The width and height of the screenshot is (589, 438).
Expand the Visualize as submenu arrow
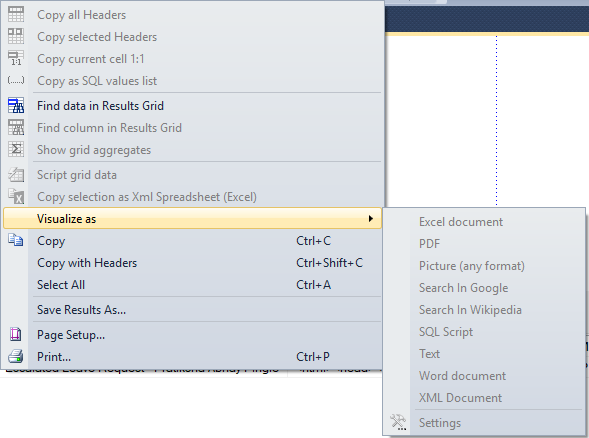click(x=371, y=218)
